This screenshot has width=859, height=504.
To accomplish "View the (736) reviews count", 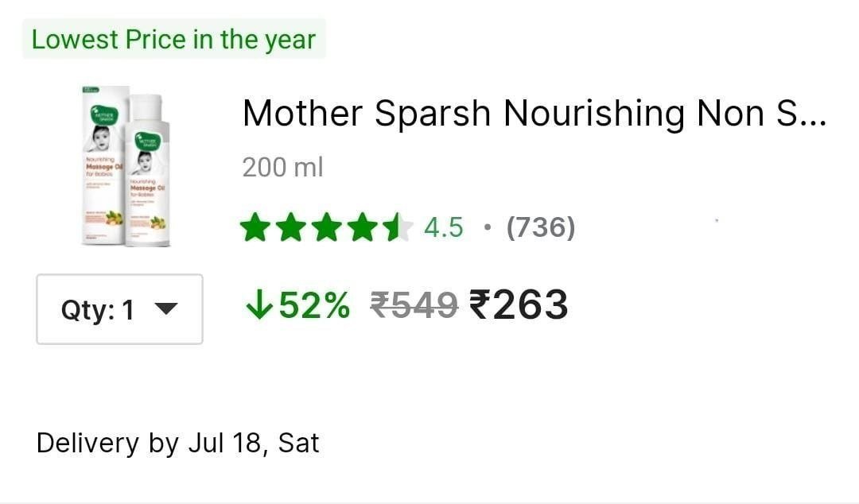I will [x=541, y=227].
